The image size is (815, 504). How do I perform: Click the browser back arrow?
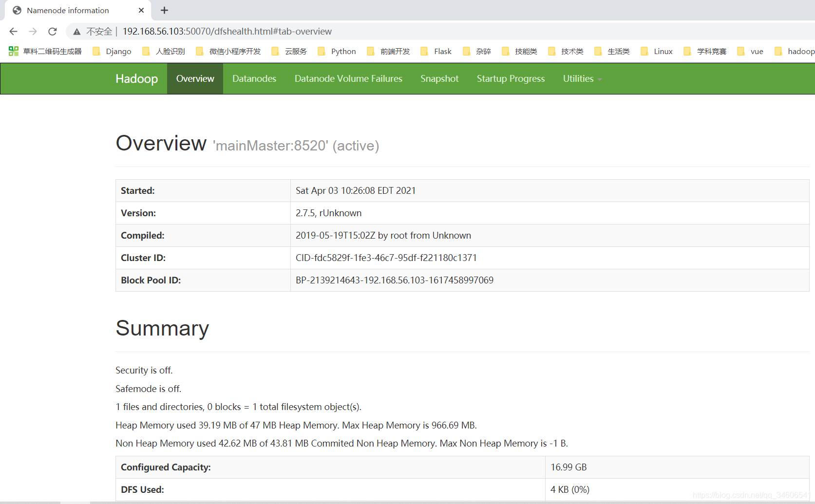(x=14, y=31)
